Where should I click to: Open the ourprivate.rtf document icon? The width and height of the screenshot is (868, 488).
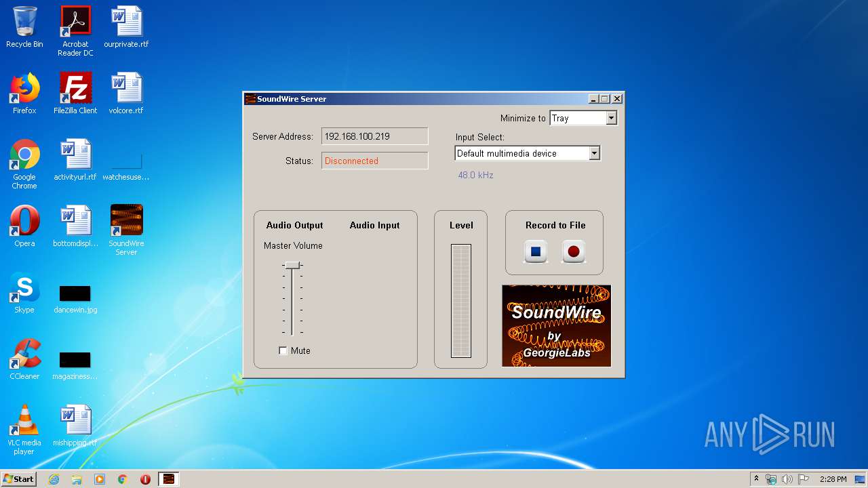126,27
